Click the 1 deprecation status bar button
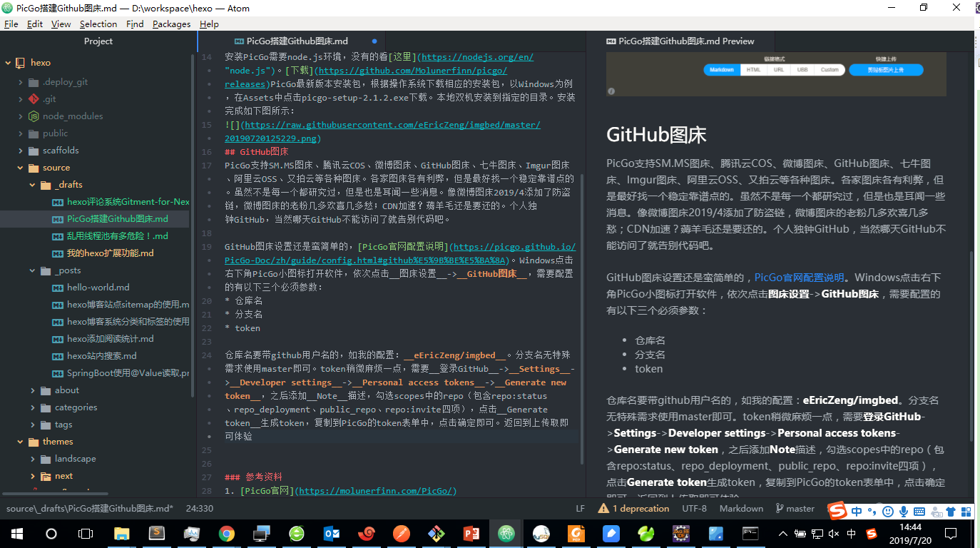The image size is (980, 548). tap(634, 509)
